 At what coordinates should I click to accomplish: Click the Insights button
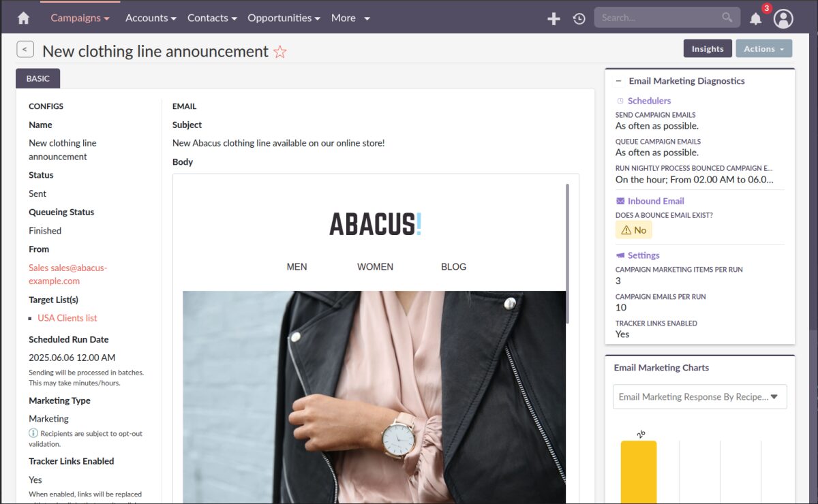(x=708, y=48)
